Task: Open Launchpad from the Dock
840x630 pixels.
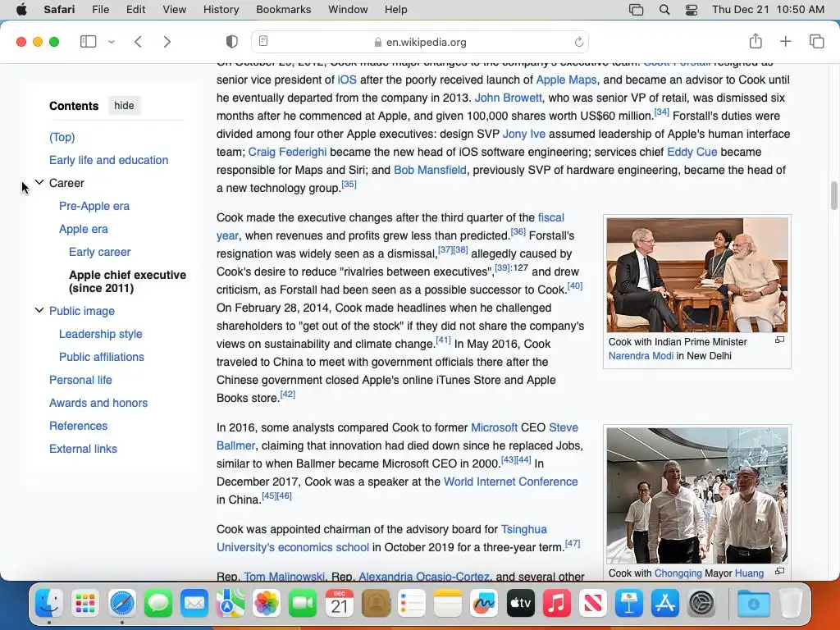Action: tap(85, 604)
